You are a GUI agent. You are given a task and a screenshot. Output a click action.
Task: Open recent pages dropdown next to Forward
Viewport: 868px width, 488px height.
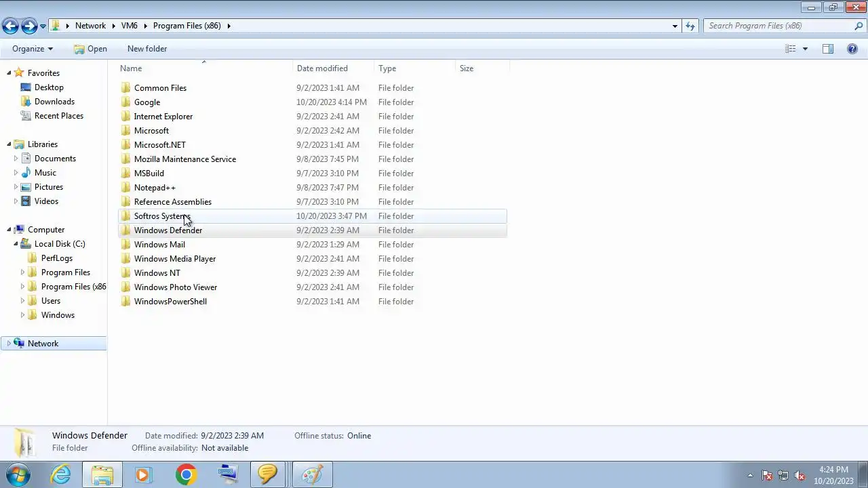point(43,26)
